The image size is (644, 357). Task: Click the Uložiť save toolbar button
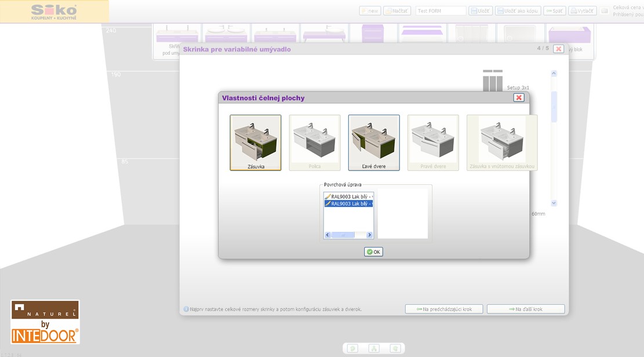481,11
